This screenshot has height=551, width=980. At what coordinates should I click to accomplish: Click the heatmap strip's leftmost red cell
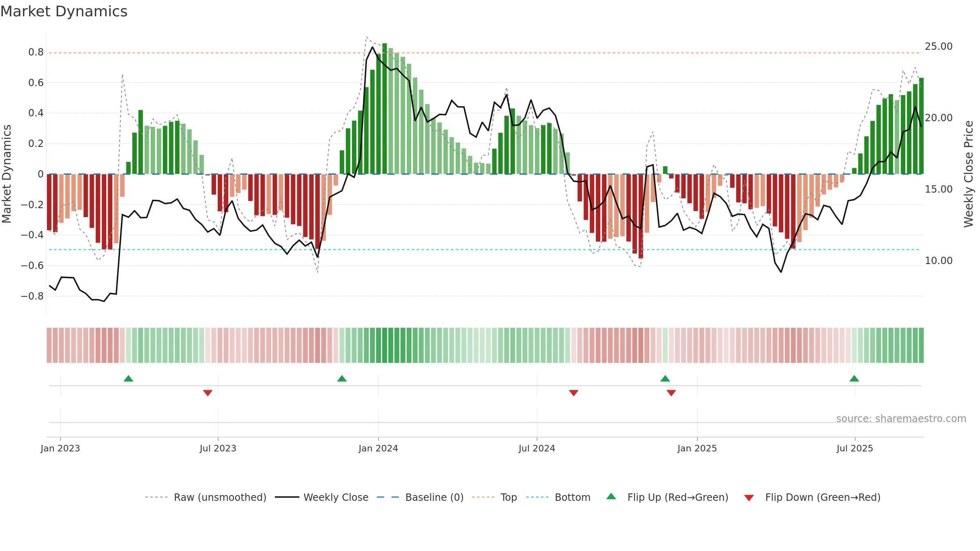pos(49,345)
